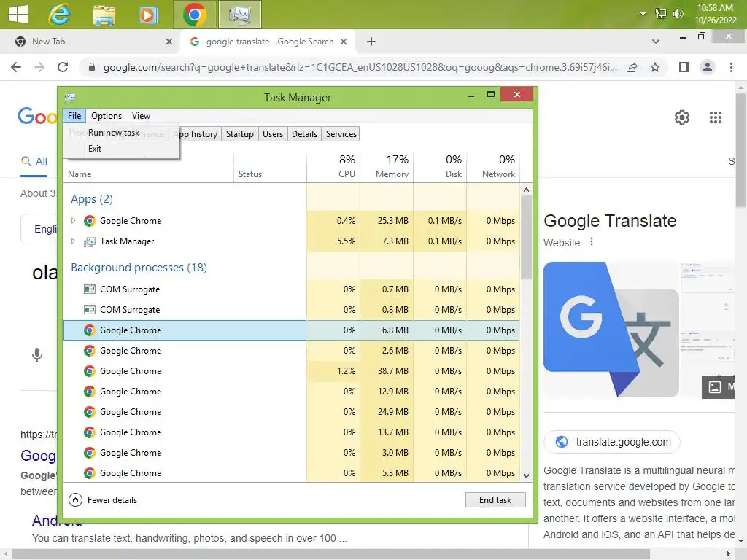Click the Apps (2) group header

pos(91,199)
